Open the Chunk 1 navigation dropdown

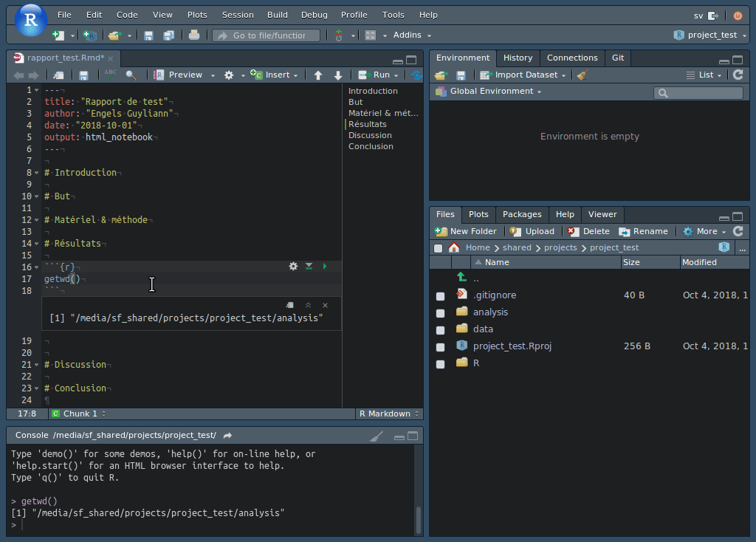(78, 414)
